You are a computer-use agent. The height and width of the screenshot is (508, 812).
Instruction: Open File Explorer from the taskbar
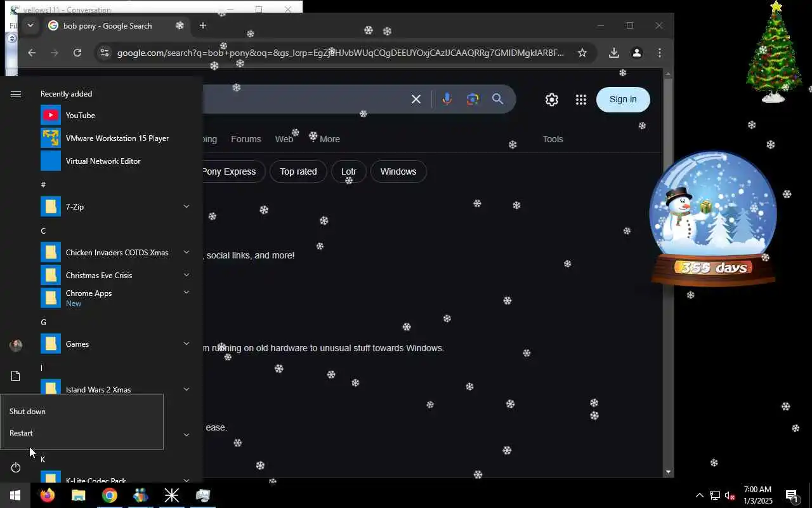[x=78, y=495]
